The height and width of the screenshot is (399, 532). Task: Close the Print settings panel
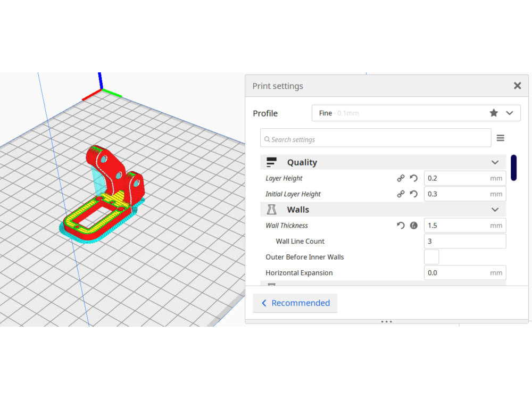(517, 86)
